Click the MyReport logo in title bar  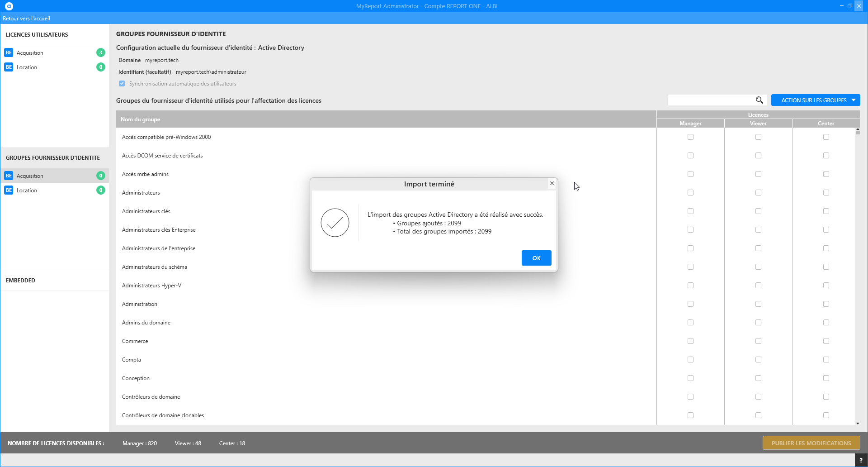(9, 6)
